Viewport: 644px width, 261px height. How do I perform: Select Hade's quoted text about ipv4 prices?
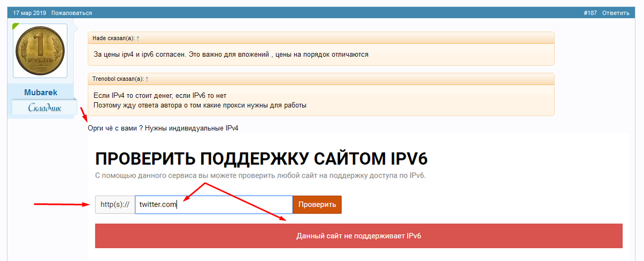[x=231, y=55]
